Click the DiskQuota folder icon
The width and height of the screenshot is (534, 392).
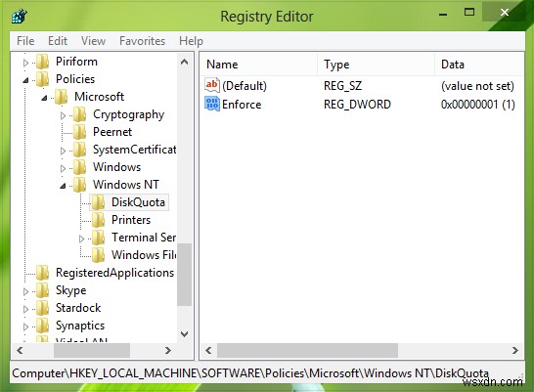pos(99,202)
